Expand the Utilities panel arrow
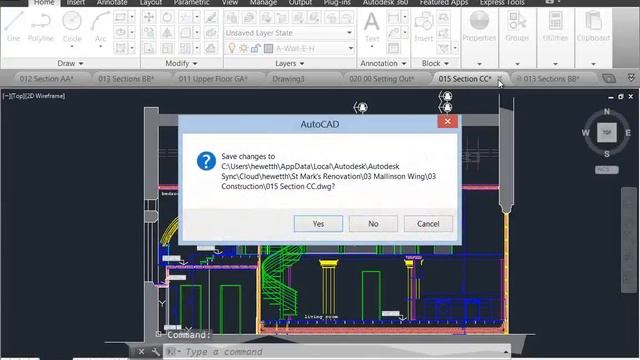 [x=555, y=64]
